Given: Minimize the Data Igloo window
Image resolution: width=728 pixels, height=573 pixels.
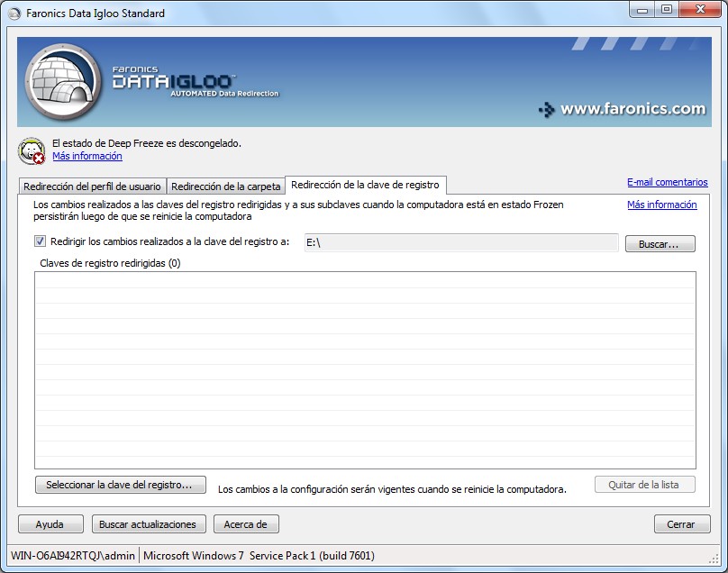Looking at the screenshot, I should [642, 9].
